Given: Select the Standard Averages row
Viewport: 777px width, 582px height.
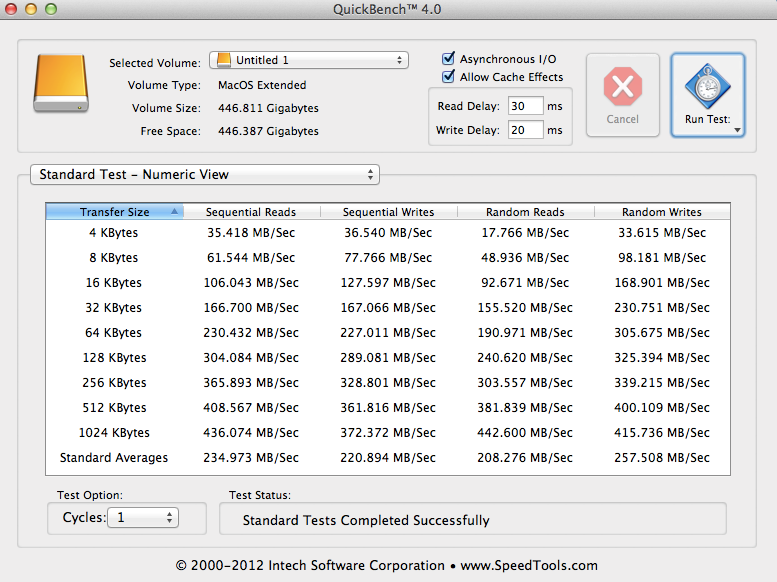Looking at the screenshot, I should tap(388, 458).
